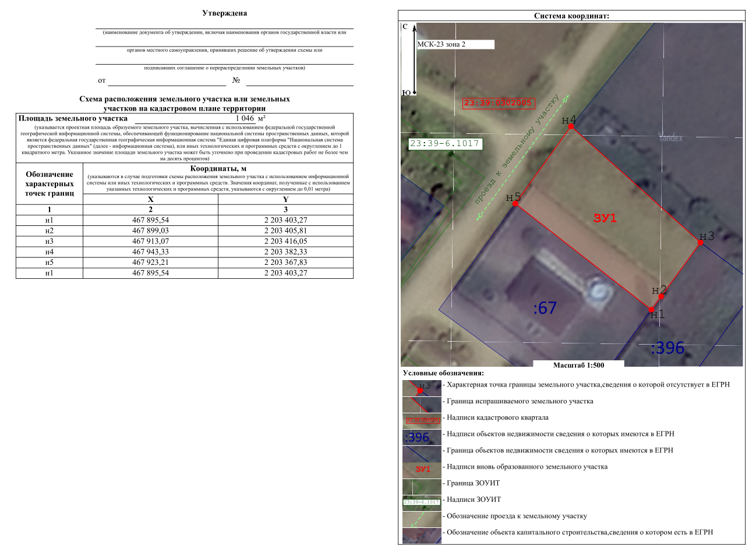The width and height of the screenshot is (756, 553).
Task: Click the Y coordinate cell for н5
Action: (285, 263)
